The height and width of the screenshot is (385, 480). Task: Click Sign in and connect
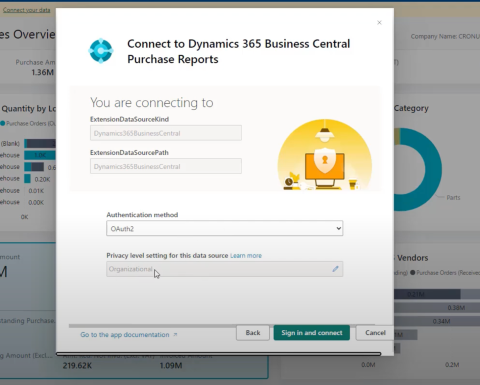312,333
